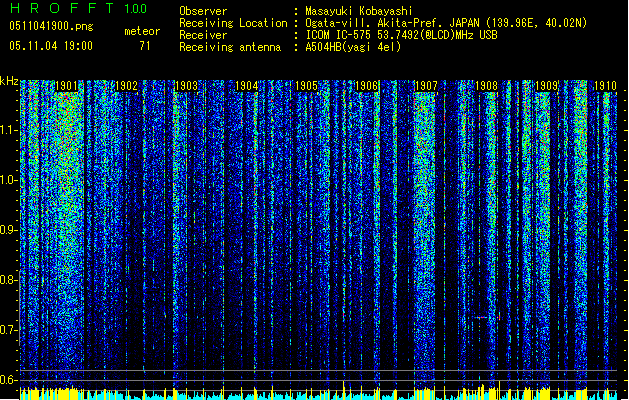Click the Receiving Location label

233,23
